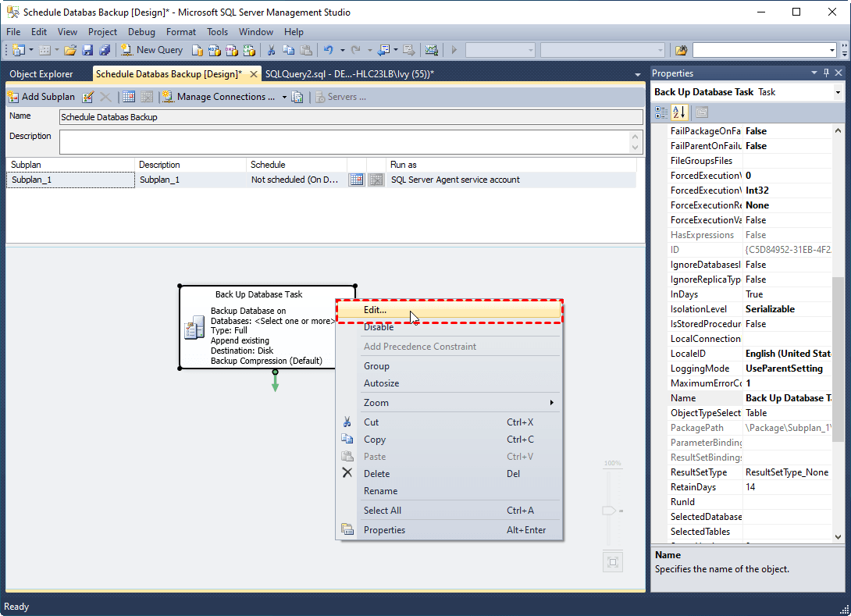Pin the Properties panel with the auto-hide pushpin
Viewport: 851px width, 616px height.
coord(825,73)
